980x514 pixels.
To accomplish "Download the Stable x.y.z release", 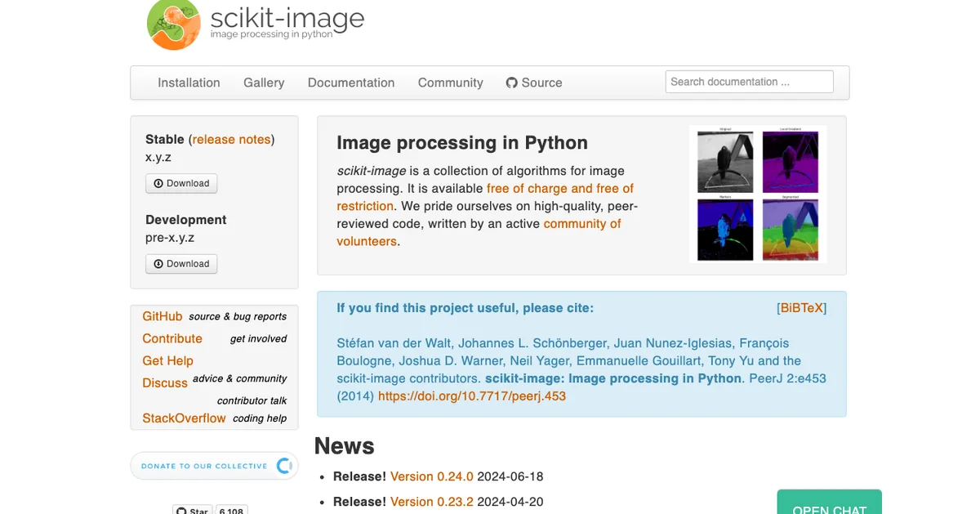I will [181, 184].
